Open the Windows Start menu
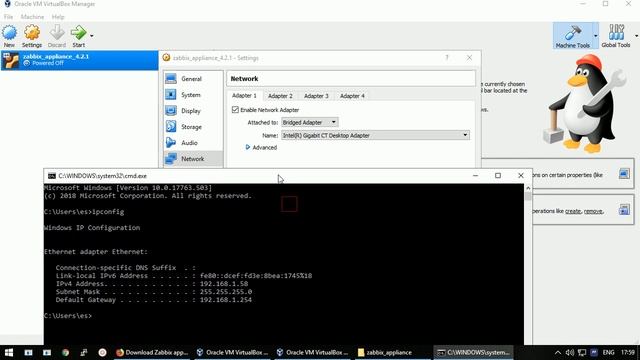 [x=9, y=352]
